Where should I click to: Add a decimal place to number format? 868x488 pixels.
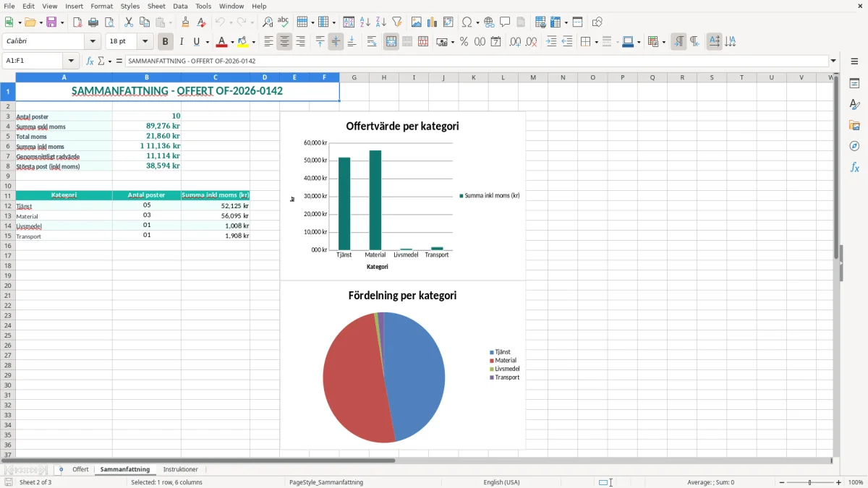515,42
